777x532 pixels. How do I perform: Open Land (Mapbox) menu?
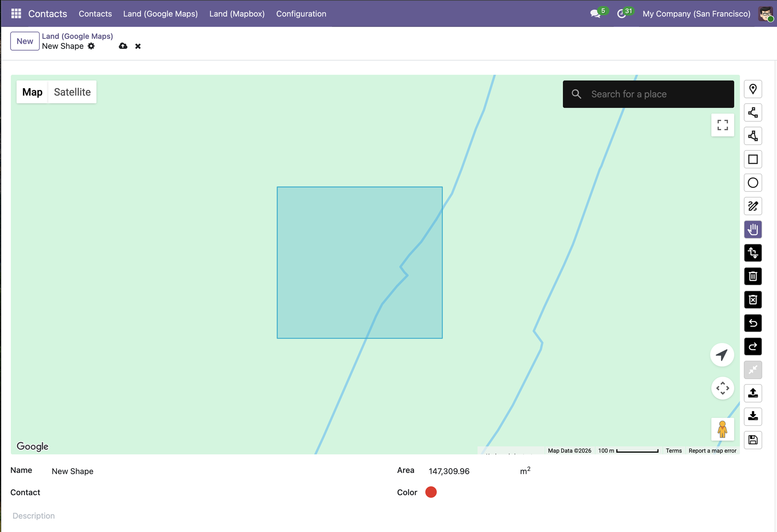(237, 14)
